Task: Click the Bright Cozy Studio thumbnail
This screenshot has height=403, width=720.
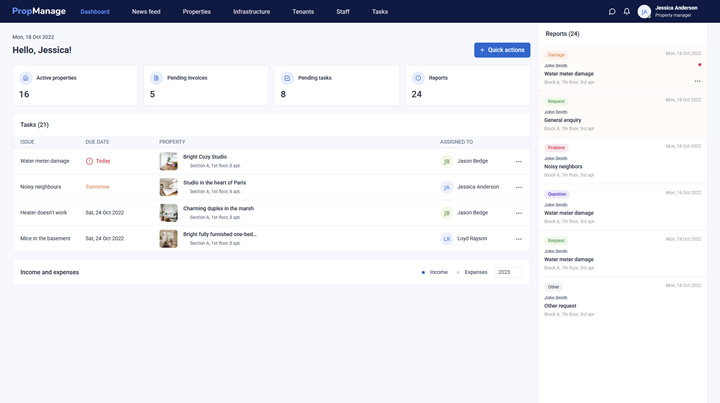Action: 168,161
